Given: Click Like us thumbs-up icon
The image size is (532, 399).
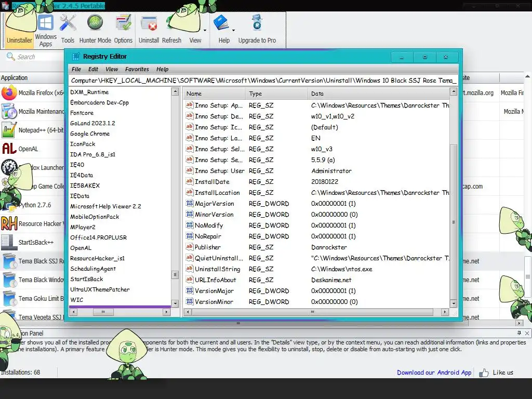Looking at the screenshot, I should [x=484, y=373].
